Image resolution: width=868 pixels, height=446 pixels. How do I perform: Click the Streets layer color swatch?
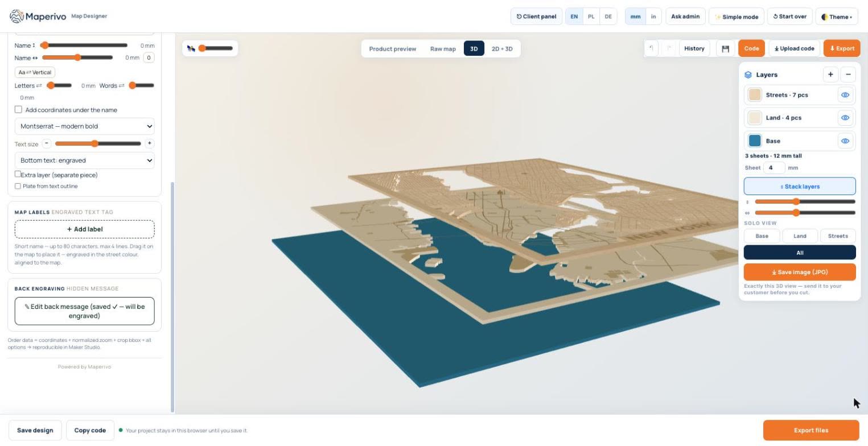pos(755,95)
